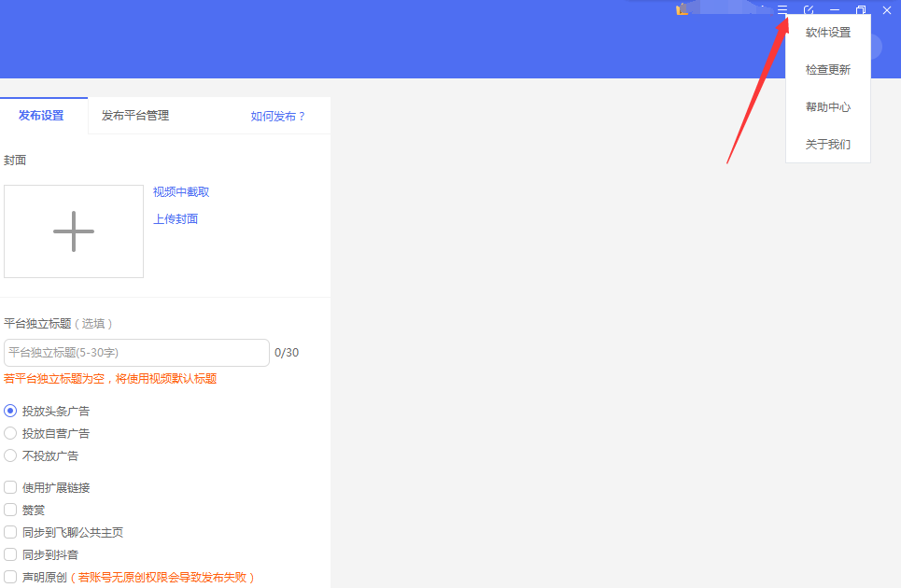Check 同步到抖音 option
Screen dimensions: 901x588
point(11,554)
